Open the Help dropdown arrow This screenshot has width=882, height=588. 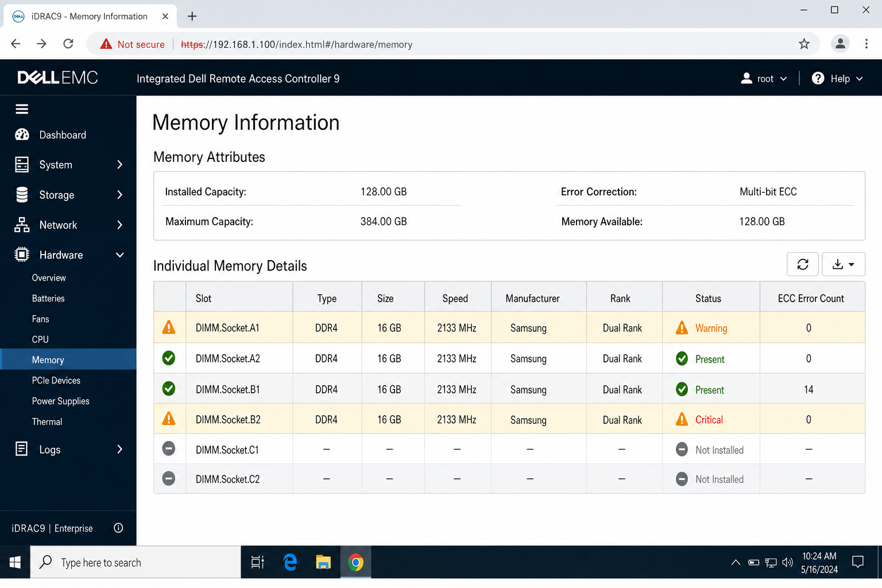tap(859, 79)
